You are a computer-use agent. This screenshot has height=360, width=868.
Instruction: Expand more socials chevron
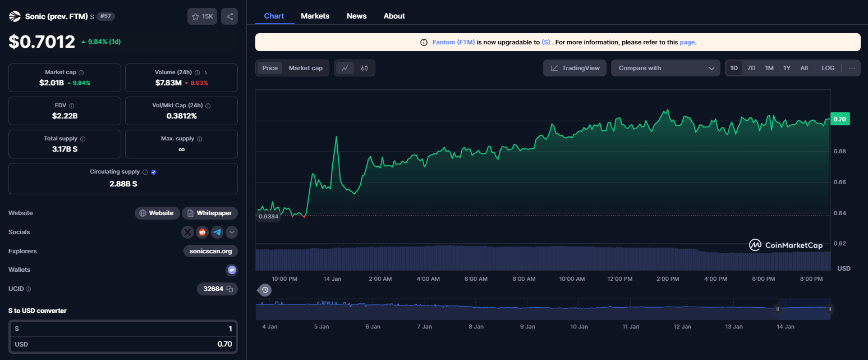232,232
